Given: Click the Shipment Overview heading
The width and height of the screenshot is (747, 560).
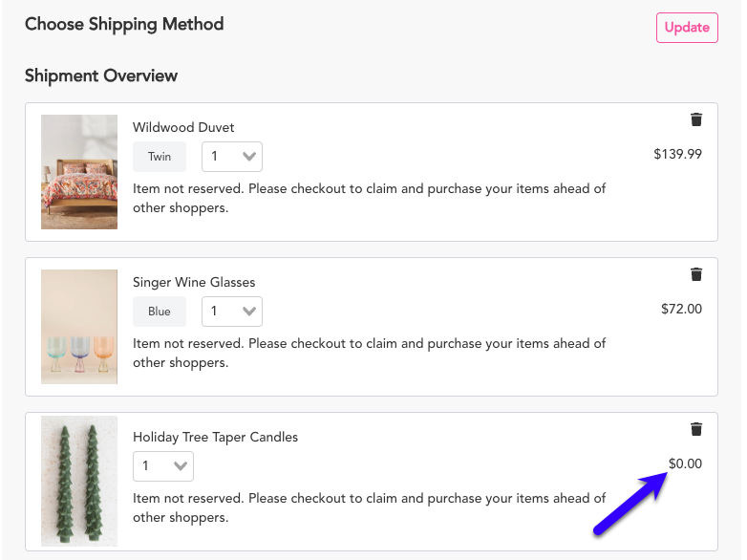Looking at the screenshot, I should tap(101, 75).
